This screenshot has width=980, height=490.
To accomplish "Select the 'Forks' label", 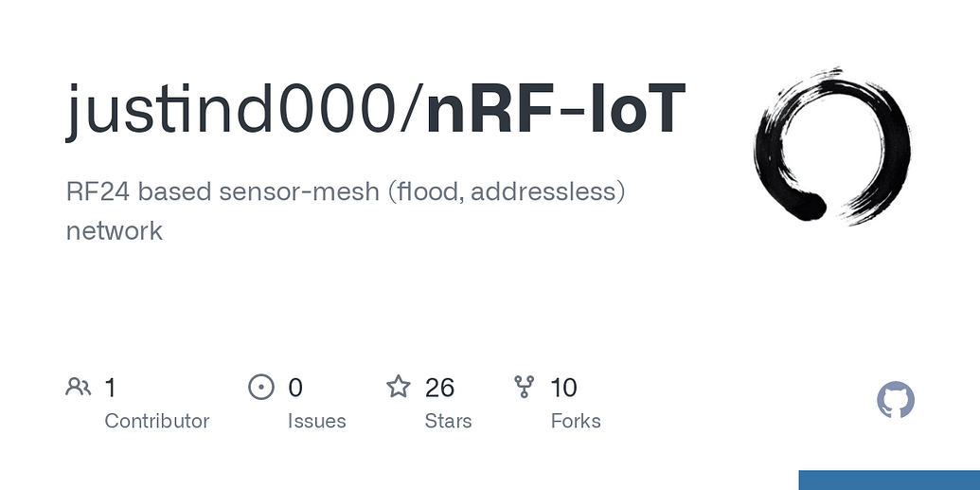I will (x=576, y=421).
